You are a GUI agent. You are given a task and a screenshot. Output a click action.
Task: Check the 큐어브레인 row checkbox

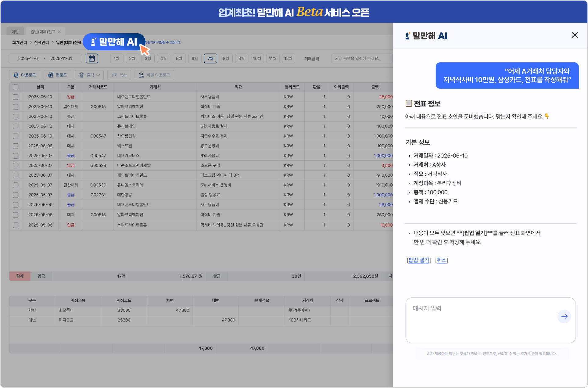click(x=16, y=126)
